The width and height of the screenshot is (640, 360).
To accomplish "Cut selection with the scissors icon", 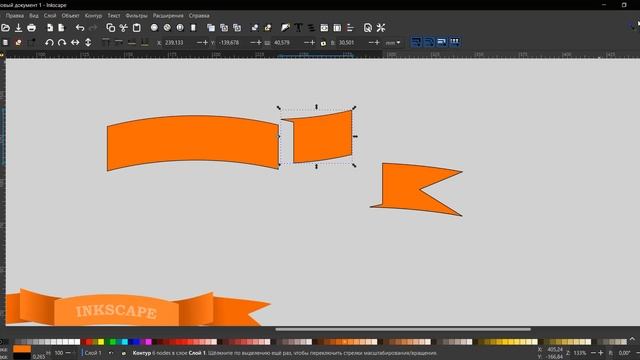I will tap(124, 28).
